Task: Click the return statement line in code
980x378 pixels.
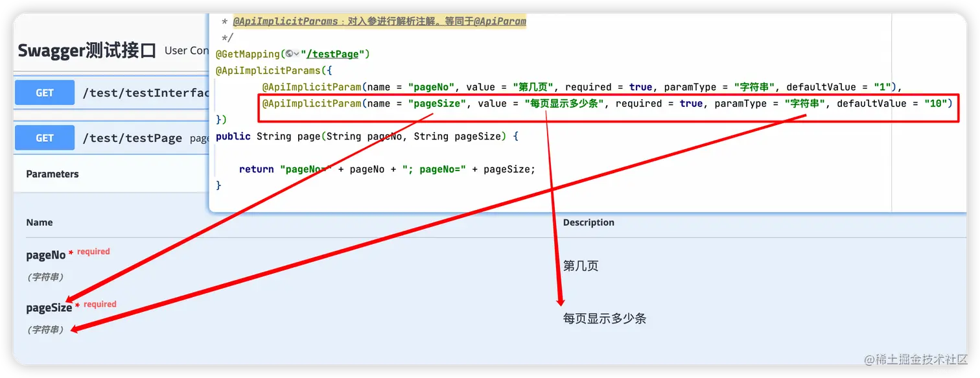Action: (388, 169)
